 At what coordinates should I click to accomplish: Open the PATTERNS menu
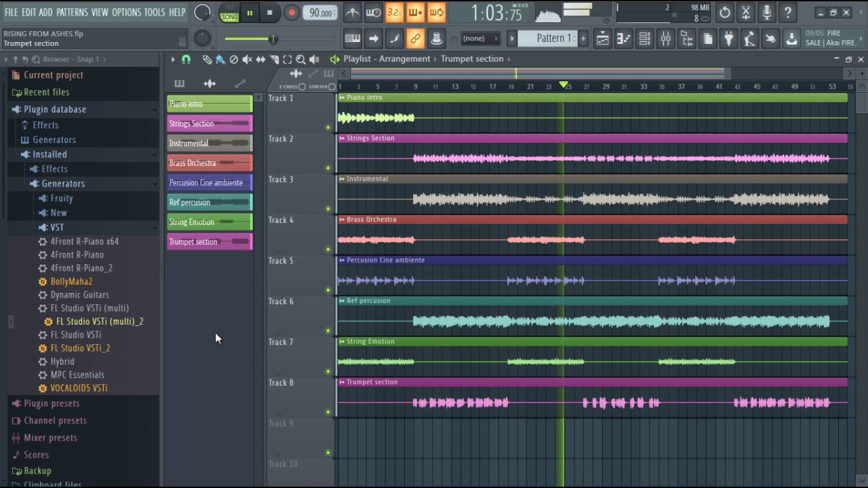coord(72,12)
